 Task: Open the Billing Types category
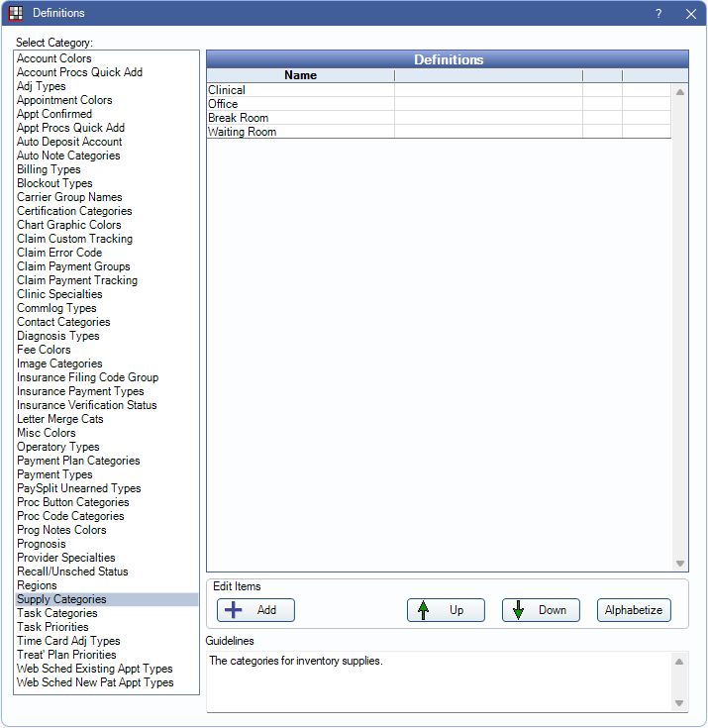pos(49,169)
